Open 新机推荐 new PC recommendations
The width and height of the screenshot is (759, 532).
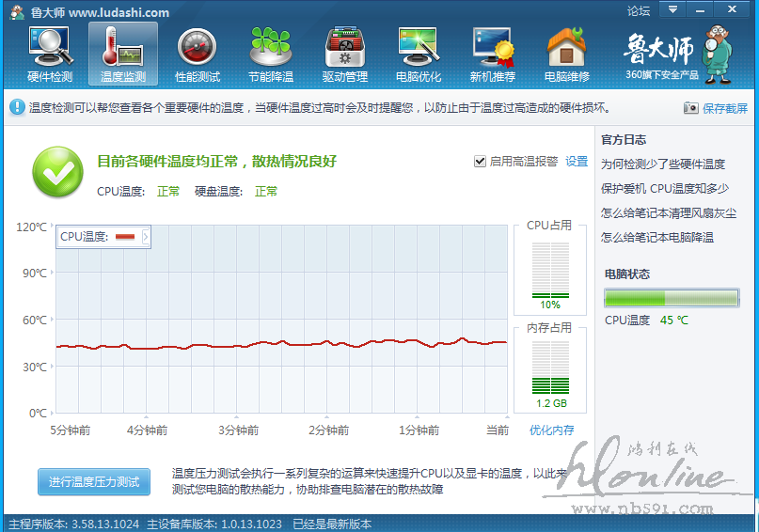[493, 54]
